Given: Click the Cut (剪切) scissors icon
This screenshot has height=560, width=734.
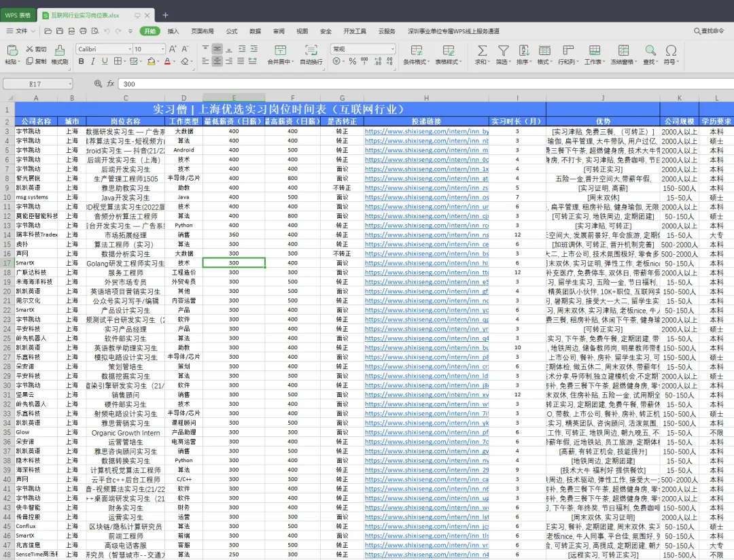Looking at the screenshot, I should click(30, 49).
